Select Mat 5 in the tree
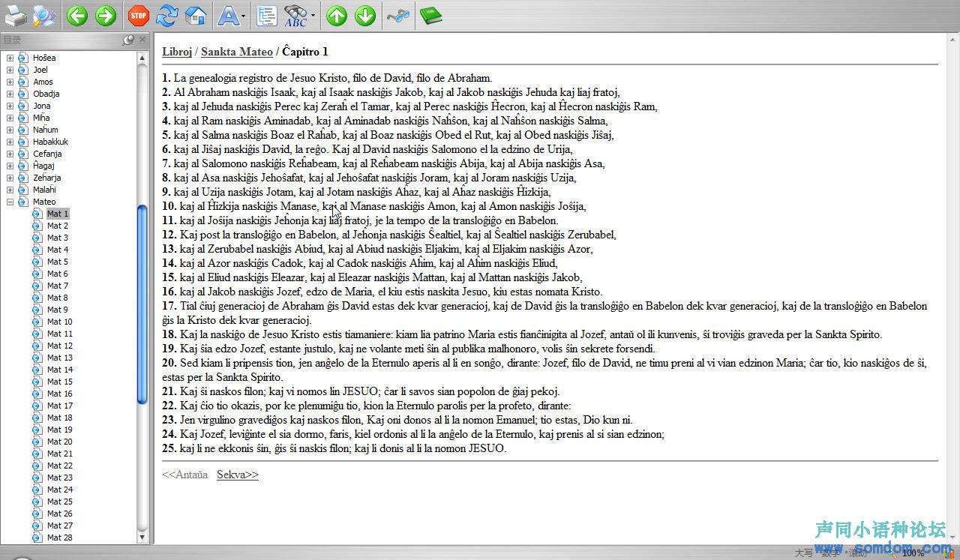Screen dimensions: 960x560 tap(58, 262)
